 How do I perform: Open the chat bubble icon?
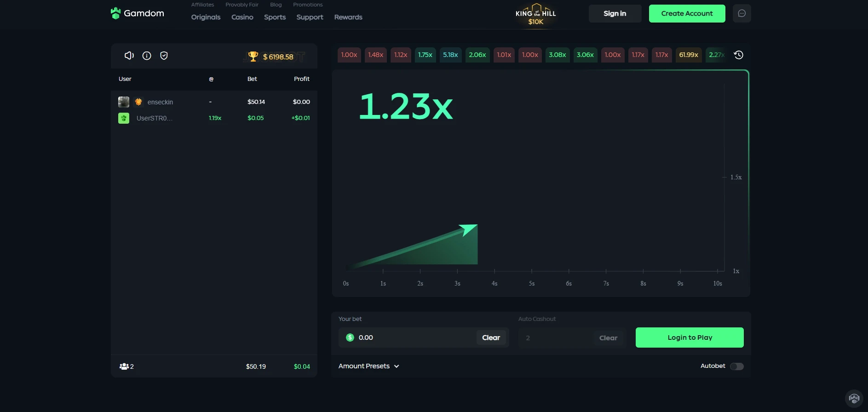click(742, 13)
